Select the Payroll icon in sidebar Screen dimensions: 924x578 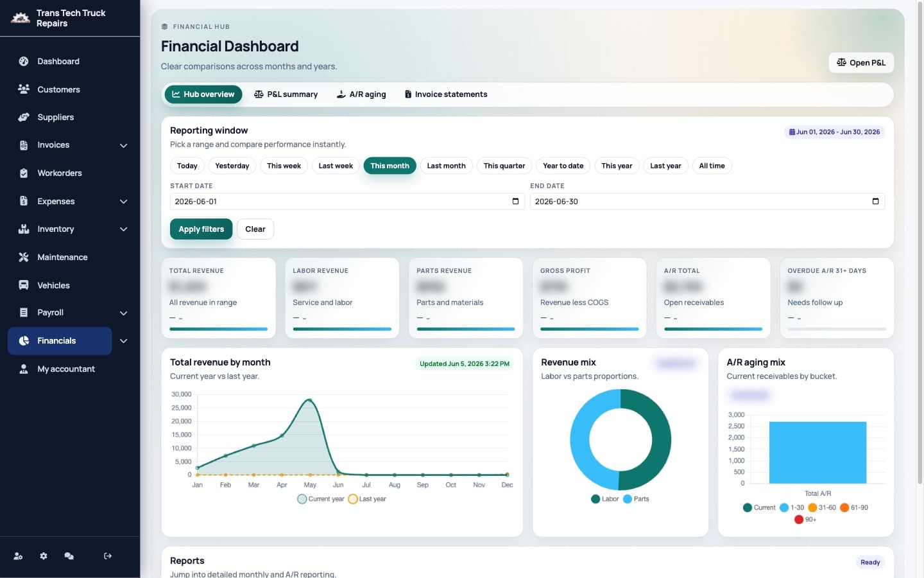point(24,313)
